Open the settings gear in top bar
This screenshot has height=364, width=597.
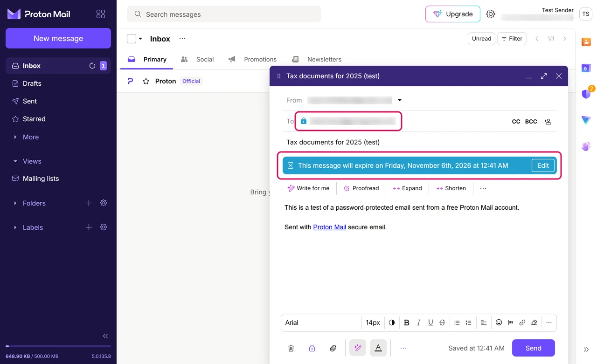tap(491, 14)
